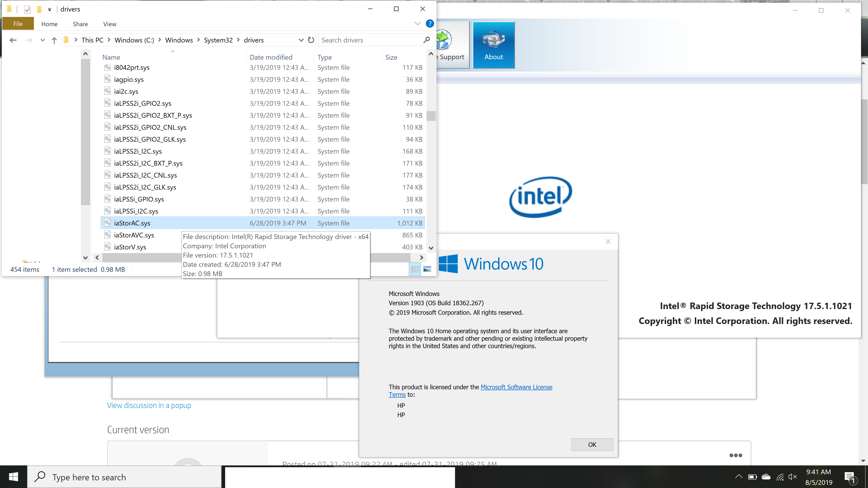Go up one folder level arrow

54,40
